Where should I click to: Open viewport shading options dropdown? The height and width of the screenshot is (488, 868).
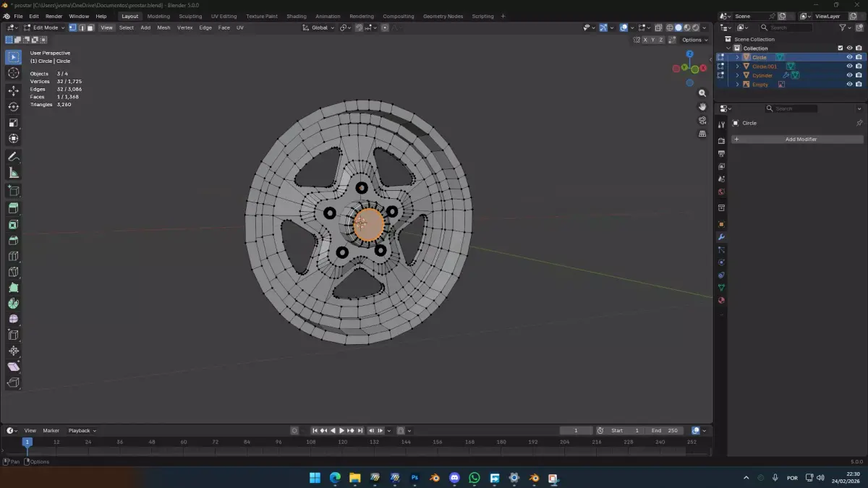(x=705, y=27)
